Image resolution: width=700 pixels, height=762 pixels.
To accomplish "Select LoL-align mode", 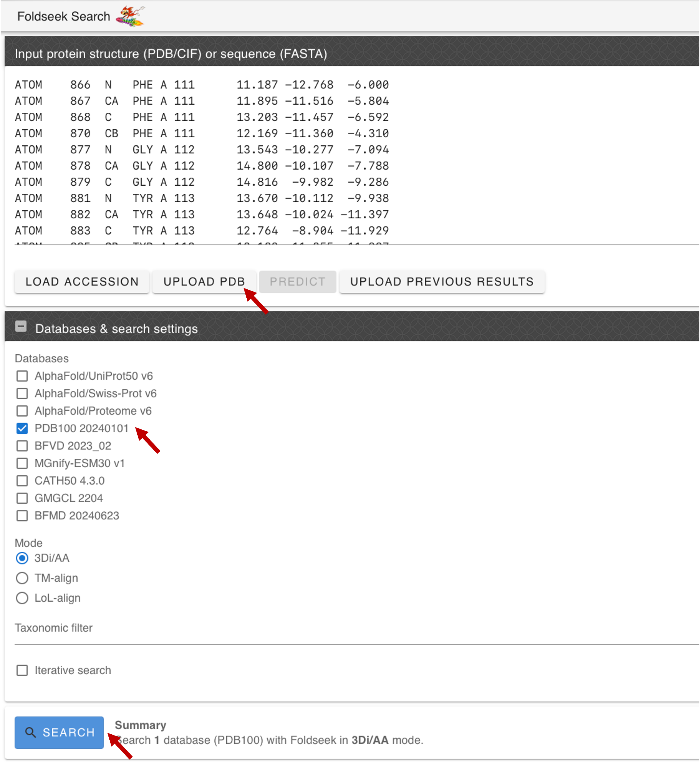I will pos(22,599).
